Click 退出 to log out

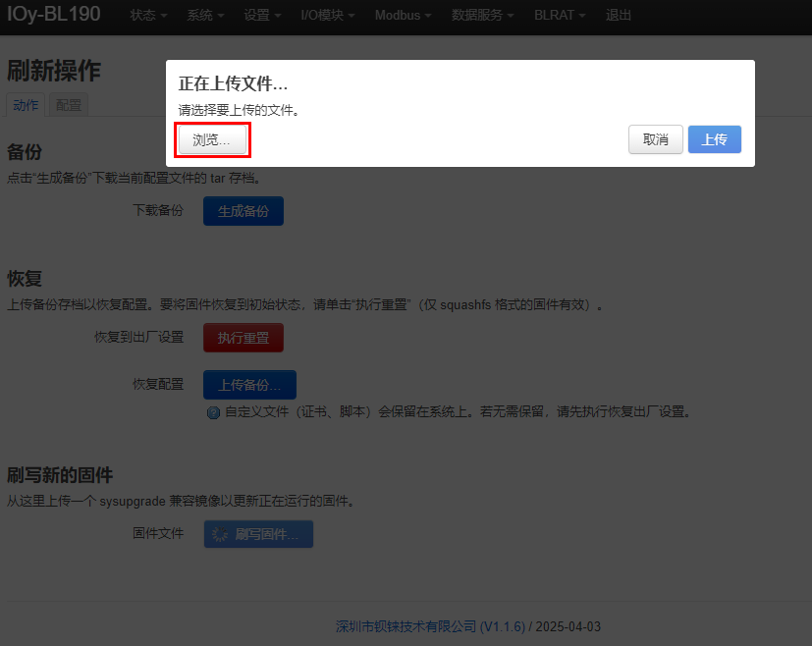619,16
